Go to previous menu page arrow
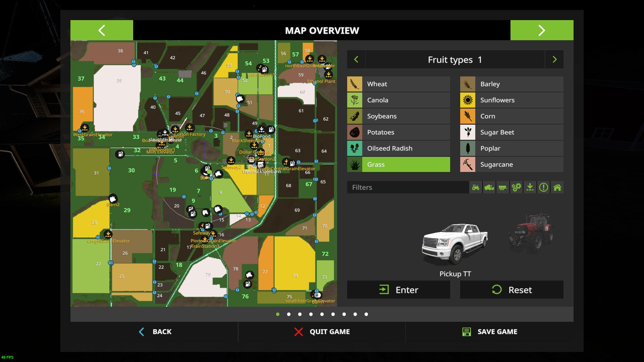644x362 pixels. click(x=102, y=31)
